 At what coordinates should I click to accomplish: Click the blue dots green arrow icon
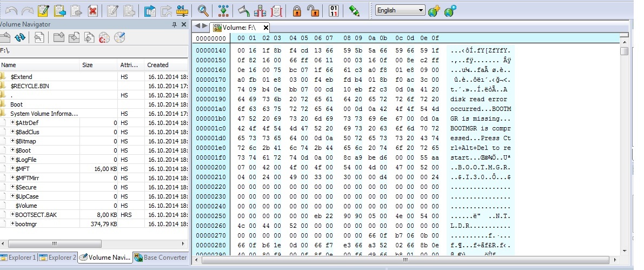click(x=223, y=11)
